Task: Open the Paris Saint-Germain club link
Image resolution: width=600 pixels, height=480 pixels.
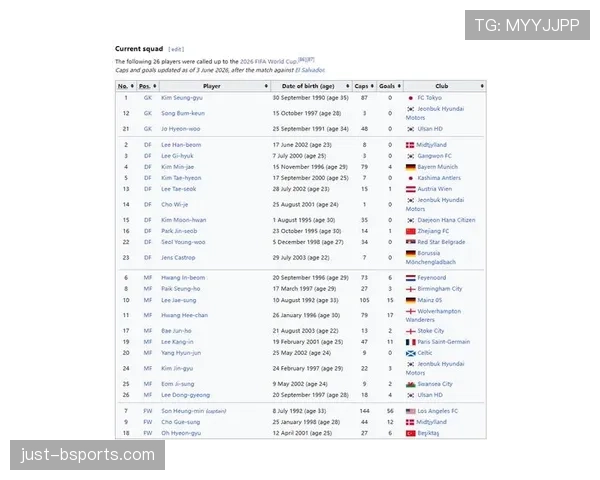Action: 443,342
